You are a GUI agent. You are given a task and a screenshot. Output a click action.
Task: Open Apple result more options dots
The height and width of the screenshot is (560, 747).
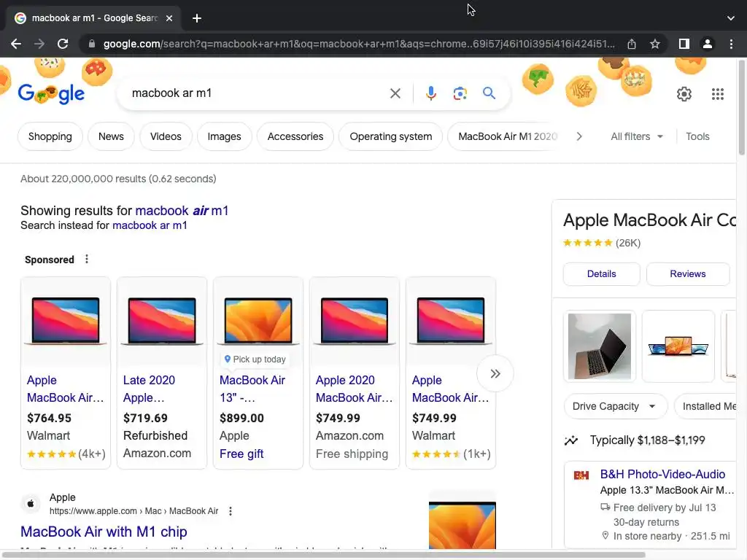(231, 511)
